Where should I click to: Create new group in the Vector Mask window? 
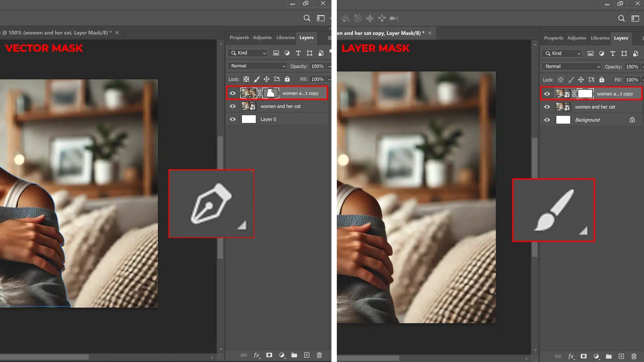point(294,355)
